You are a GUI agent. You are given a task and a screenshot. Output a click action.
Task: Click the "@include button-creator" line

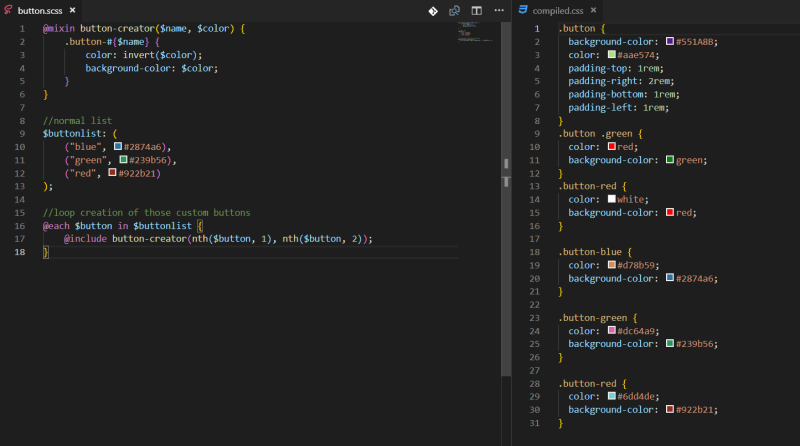pyautogui.click(x=218, y=239)
